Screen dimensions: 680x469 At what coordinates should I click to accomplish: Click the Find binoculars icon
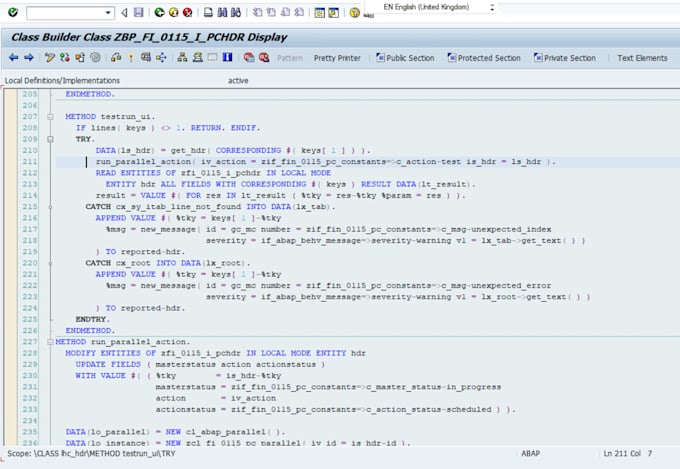[222, 13]
